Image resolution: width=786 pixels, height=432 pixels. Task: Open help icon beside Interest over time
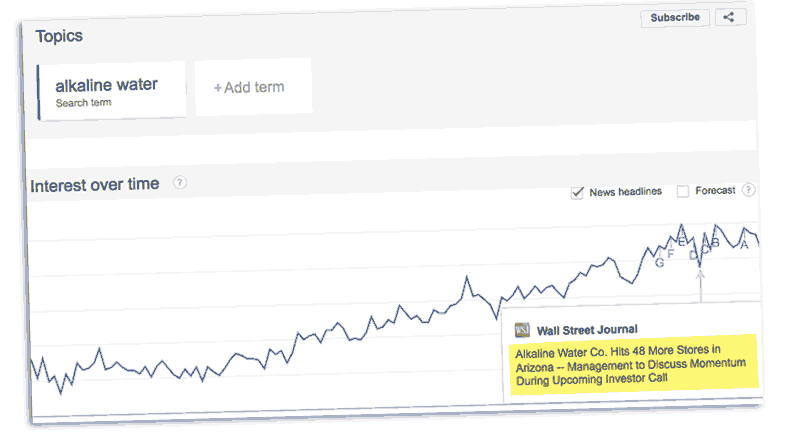click(x=180, y=183)
